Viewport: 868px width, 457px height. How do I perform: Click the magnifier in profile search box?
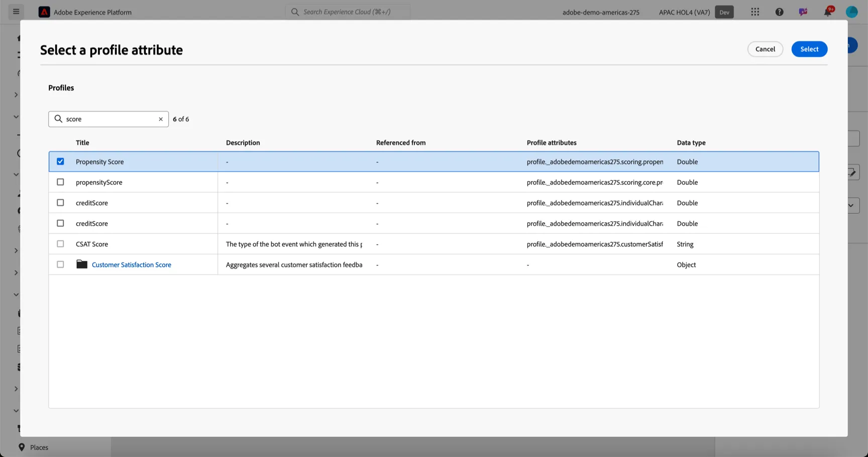[58, 119]
